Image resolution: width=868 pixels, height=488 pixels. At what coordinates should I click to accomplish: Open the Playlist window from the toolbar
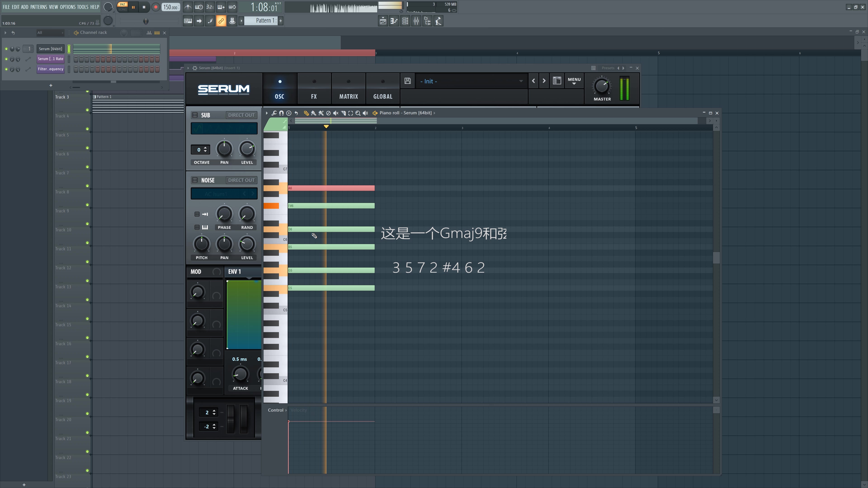[x=383, y=21]
